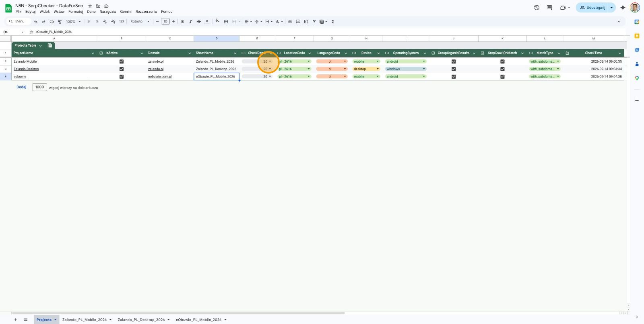Click the Undo arrow in the toolbar
Viewport: 644px width, 324px height.
pyautogui.click(x=36, y=22)
